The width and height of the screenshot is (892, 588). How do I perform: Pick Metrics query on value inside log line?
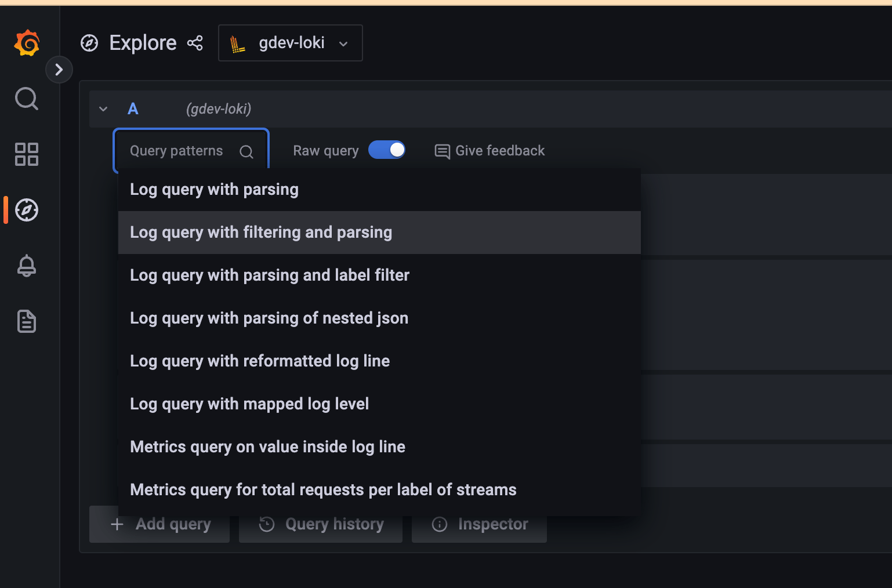pyautogui.click(x=267, y=447)
